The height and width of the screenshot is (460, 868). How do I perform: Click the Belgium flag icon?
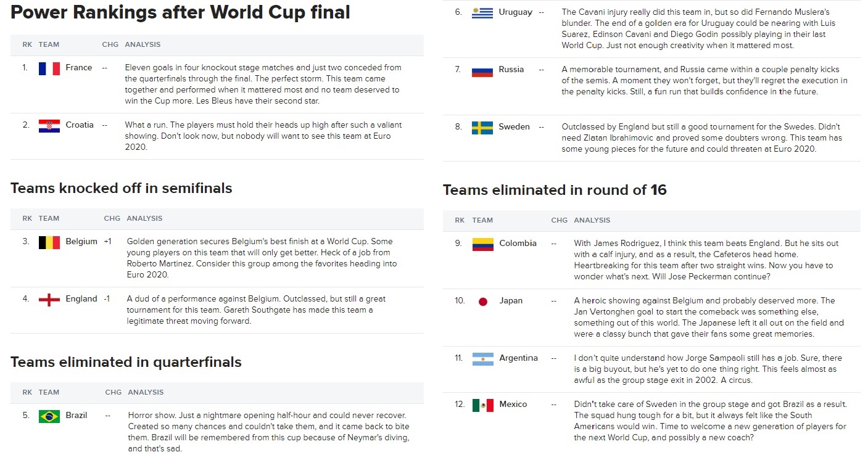[x=49, y=242]
